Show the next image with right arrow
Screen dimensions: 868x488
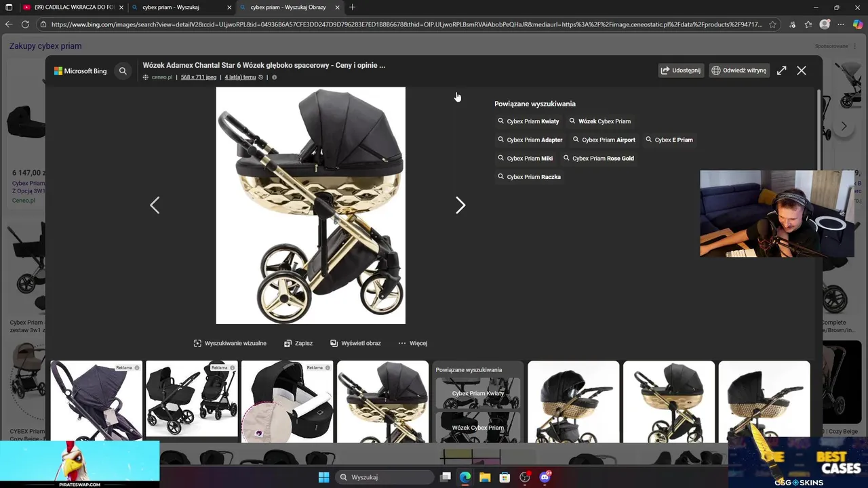pyautogui.click(x=460, y=205)
